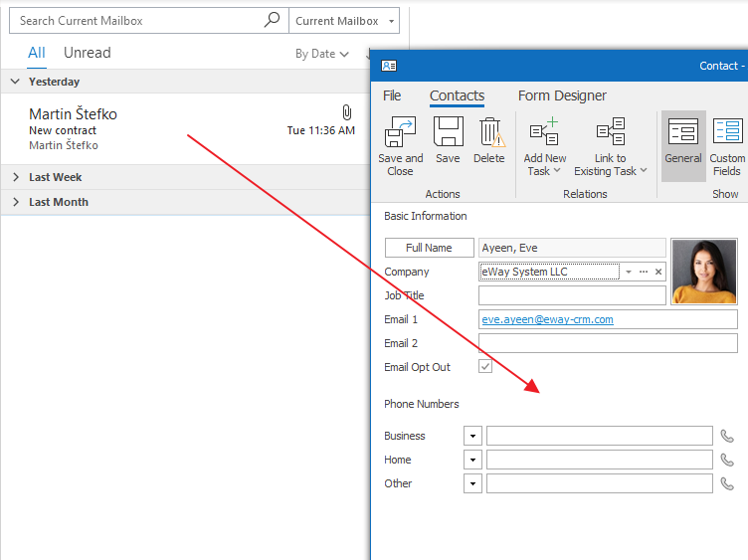The width and height of the screenshot is (748, 560).
Task: Click the Delete trash can icon
Action: pos(488,132)
